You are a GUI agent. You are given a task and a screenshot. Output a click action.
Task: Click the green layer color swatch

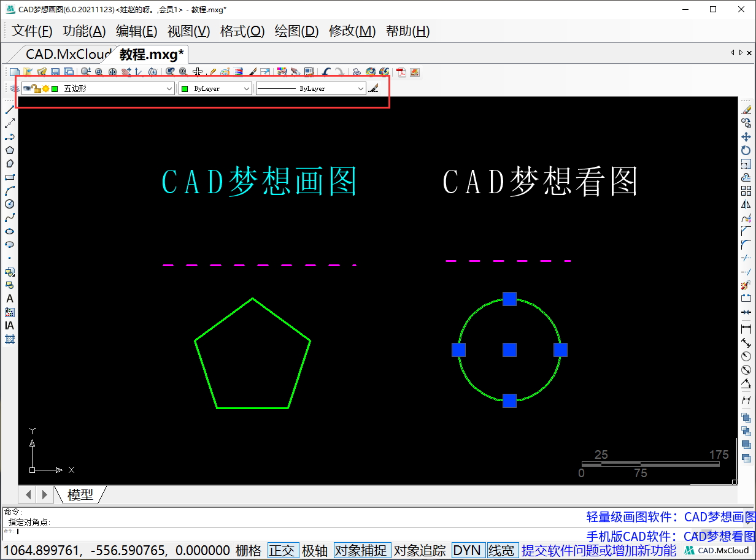tap(55, 88)
